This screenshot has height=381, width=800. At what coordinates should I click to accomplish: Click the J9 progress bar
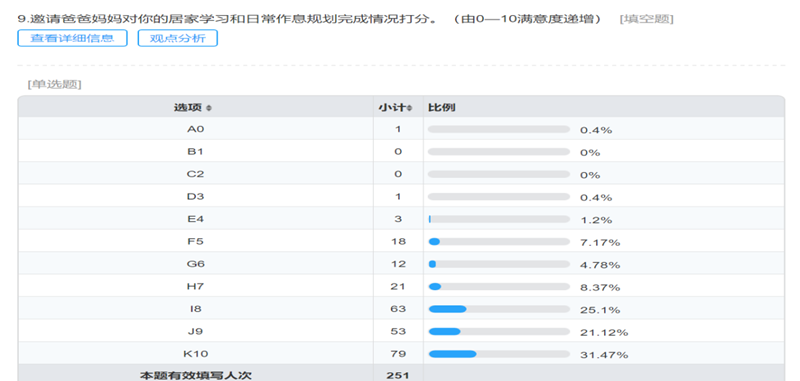(x=499, y=332)
